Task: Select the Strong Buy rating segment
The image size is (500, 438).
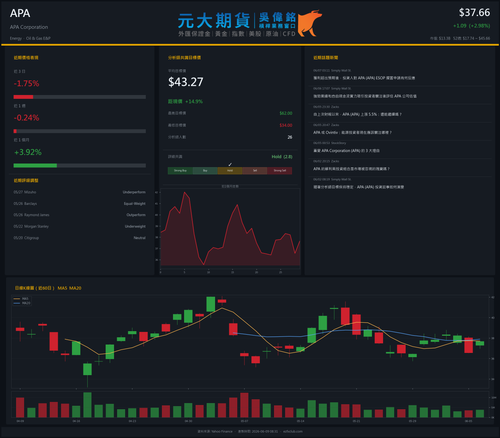Action: pos(180,171)
